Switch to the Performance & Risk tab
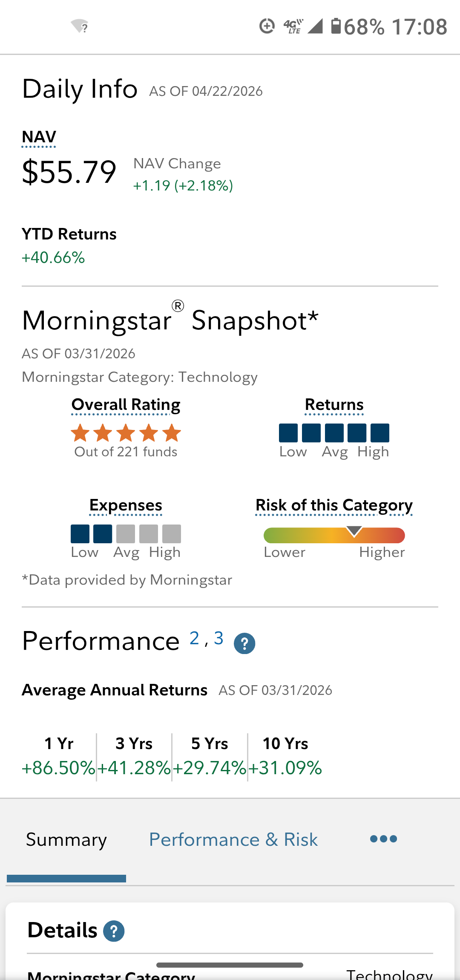This screenshot has height=980, width=460. coord(233,840)
